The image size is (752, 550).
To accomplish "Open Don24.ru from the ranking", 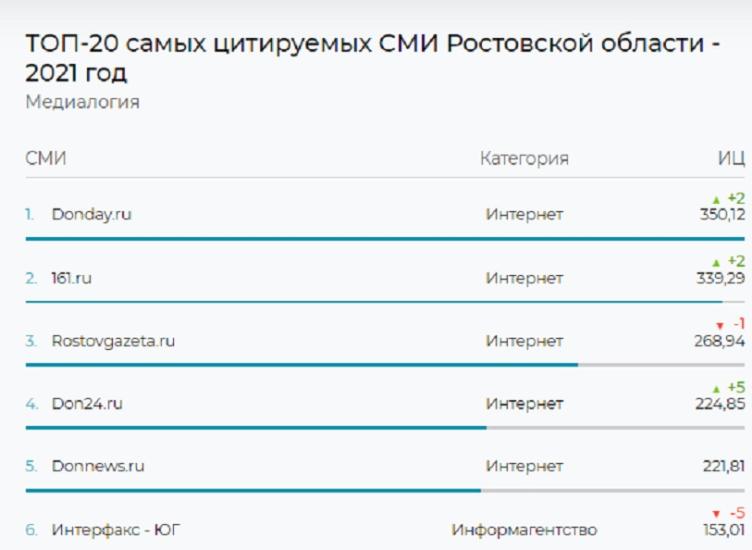I will tap(87, 404).
